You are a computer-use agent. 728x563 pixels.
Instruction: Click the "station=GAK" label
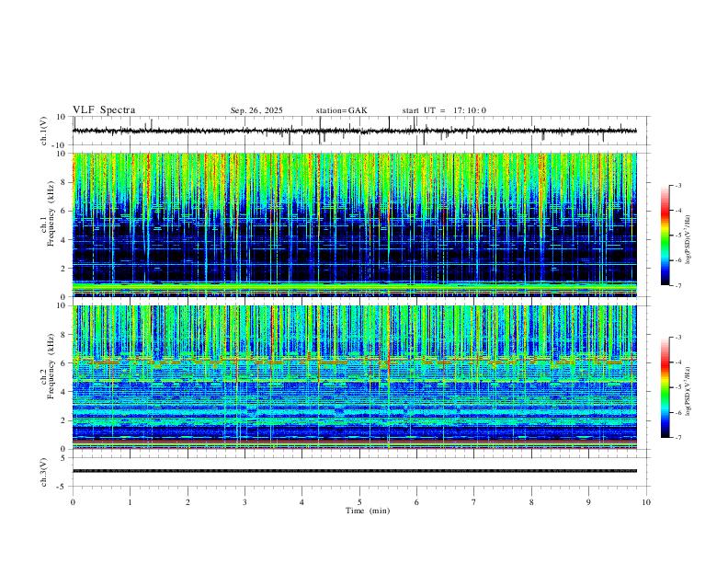pos(341,110)
